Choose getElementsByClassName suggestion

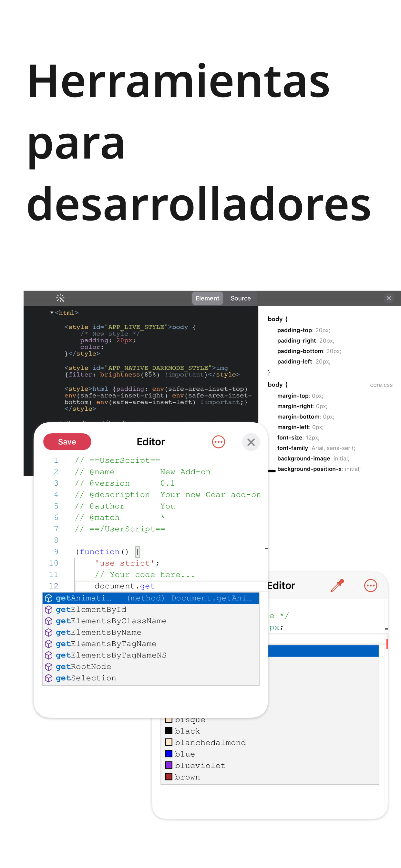pos(151,621)
